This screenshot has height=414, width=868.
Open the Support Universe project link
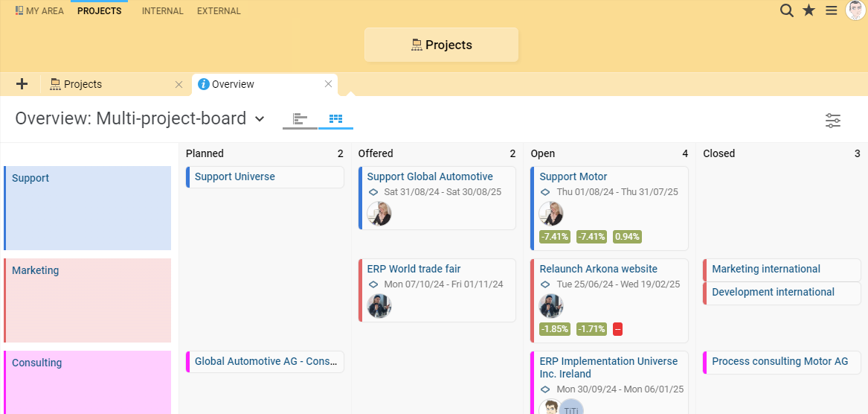235,176
